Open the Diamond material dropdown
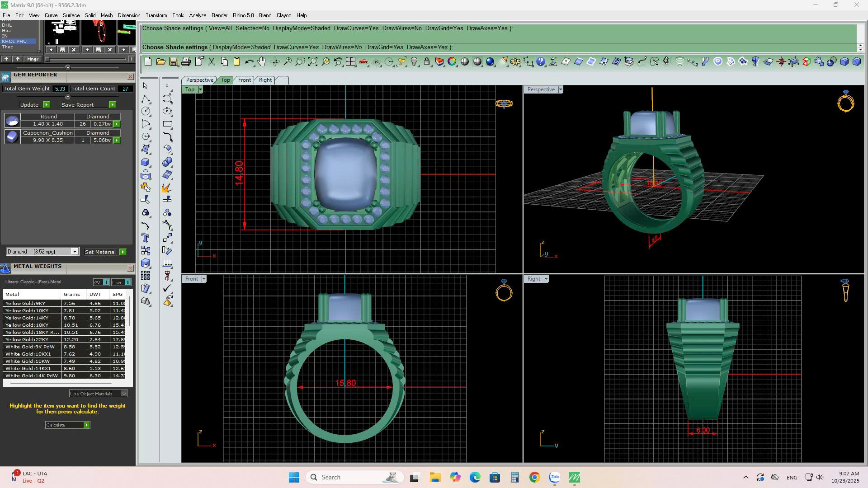Screen dimensions: 868x488 tap(75, 252)
